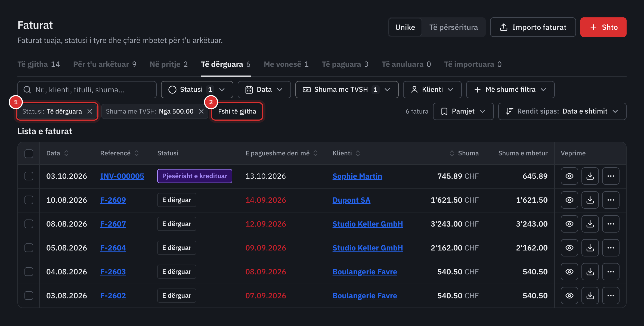Viewport: 644px width, 326px height.
Task: Tick checkbox for invoice F-2607
Action: 29,224
